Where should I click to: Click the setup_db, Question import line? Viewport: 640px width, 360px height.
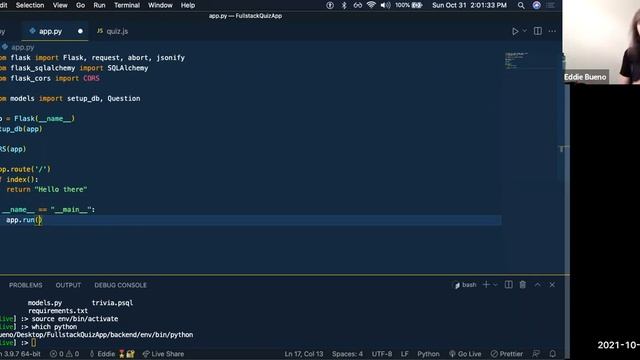point(70,98)
